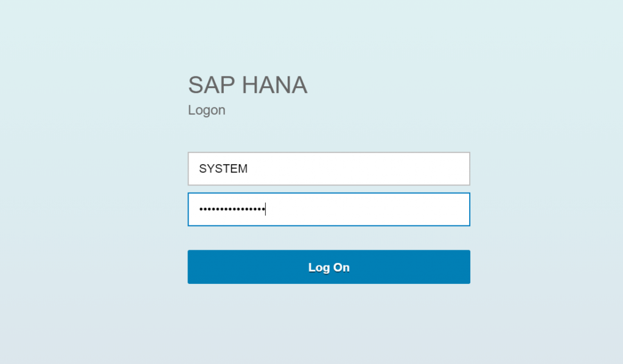This screenshot has height=364, width=623.
Task: Set caret at the first password dot
Action: tap(201, 209)
